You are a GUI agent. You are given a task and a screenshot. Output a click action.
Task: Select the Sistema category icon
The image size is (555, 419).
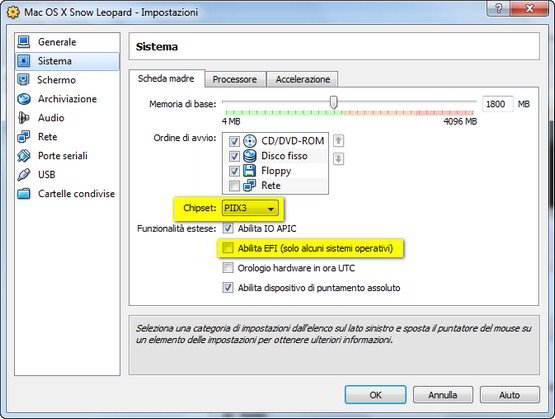(24, 61)
